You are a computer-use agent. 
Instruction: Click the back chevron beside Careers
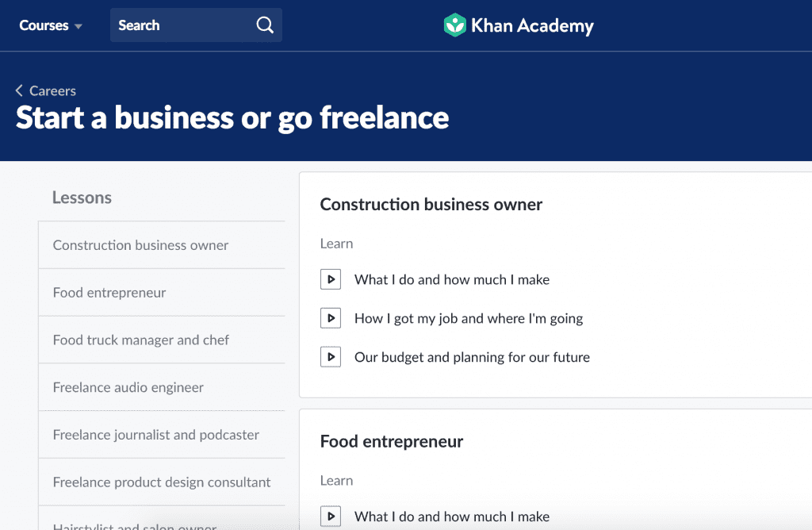click(20, 91)
